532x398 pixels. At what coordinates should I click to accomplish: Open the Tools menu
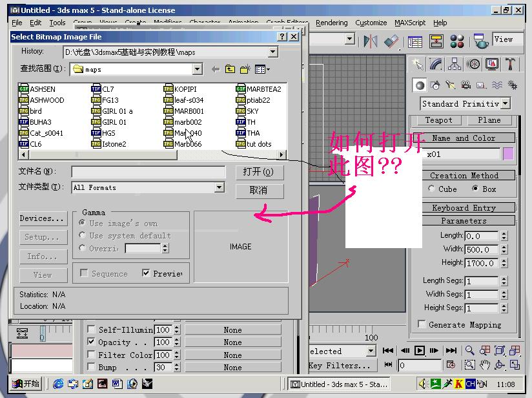point(57,23)
